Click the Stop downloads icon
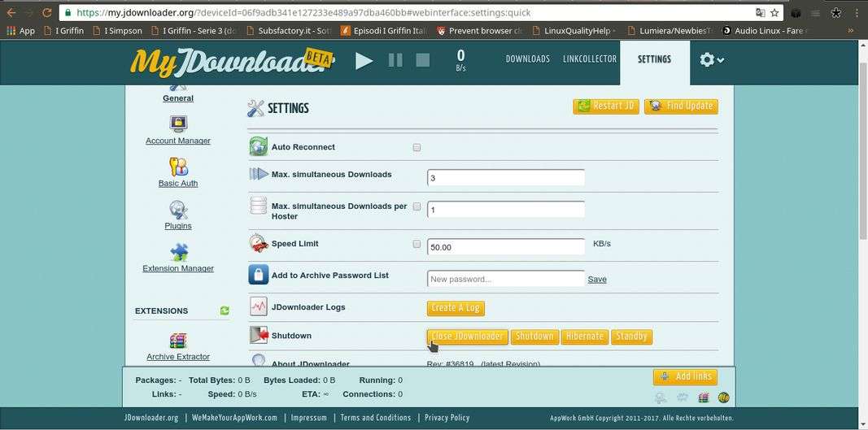868x430 pixels. pos(422,60)
